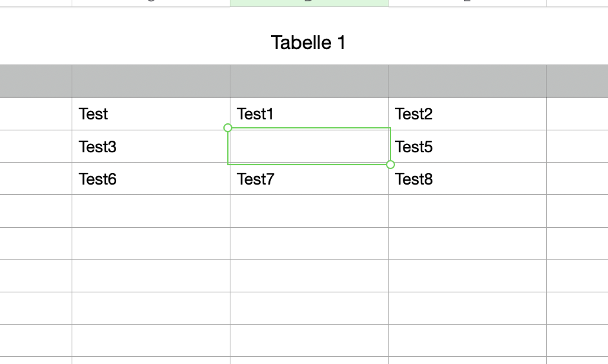Click the cell containing Test
Screen dimensions: 608x364
point(150,114)
